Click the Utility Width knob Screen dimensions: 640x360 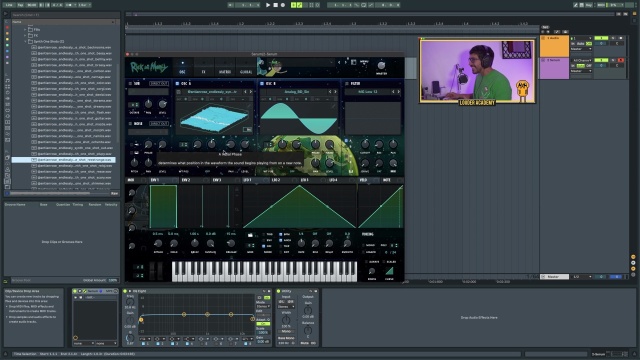click(286, 319)
